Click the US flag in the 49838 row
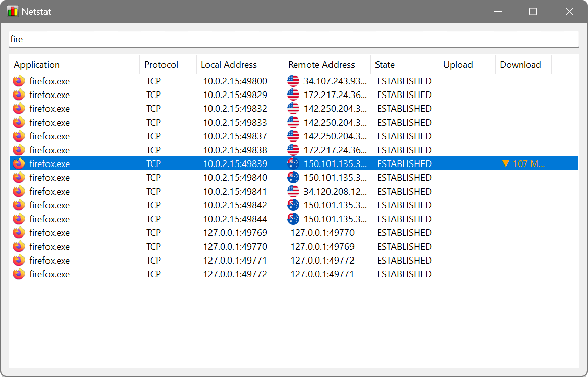 pos(293,150)
